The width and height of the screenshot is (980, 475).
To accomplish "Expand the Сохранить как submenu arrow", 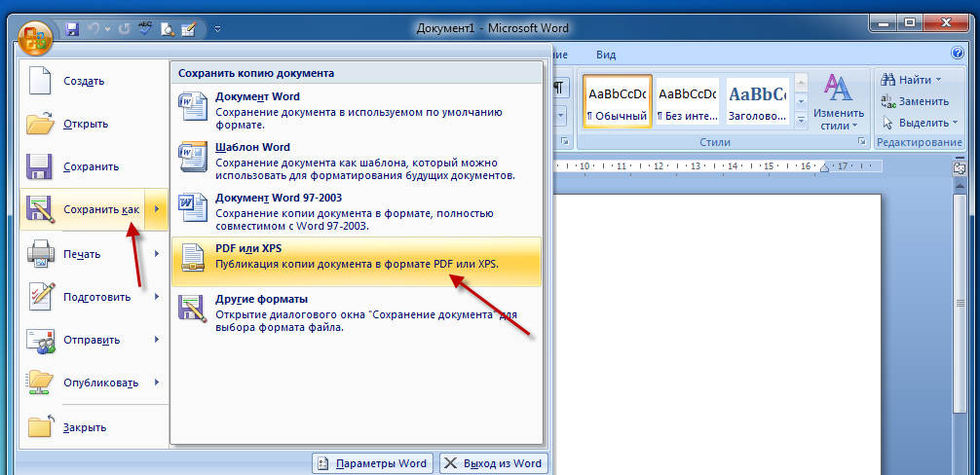I will point(157,209).
